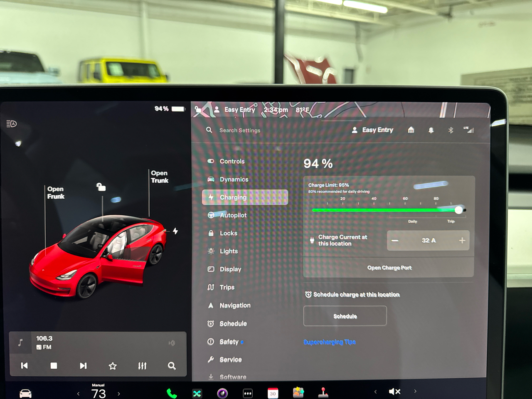This screenshot has width=532, height=399.
Task: Click the charge limit slider handle
Action: point(458,210)
